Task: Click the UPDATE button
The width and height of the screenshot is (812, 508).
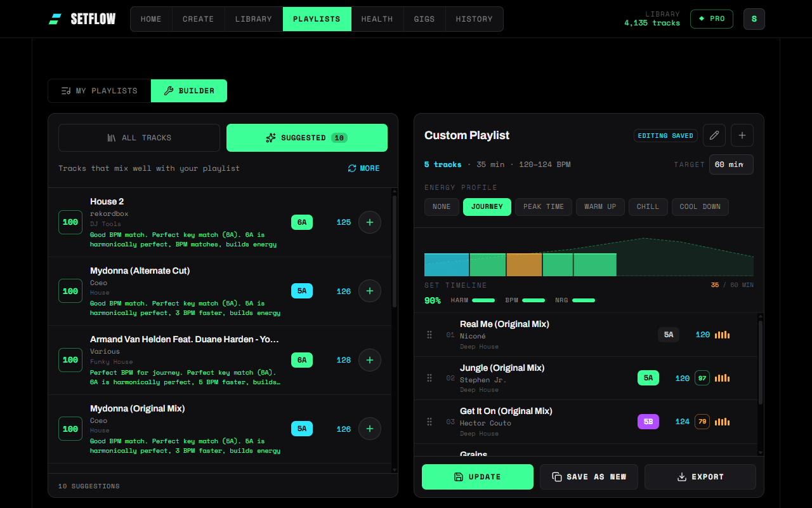Action: coord(478,477)
